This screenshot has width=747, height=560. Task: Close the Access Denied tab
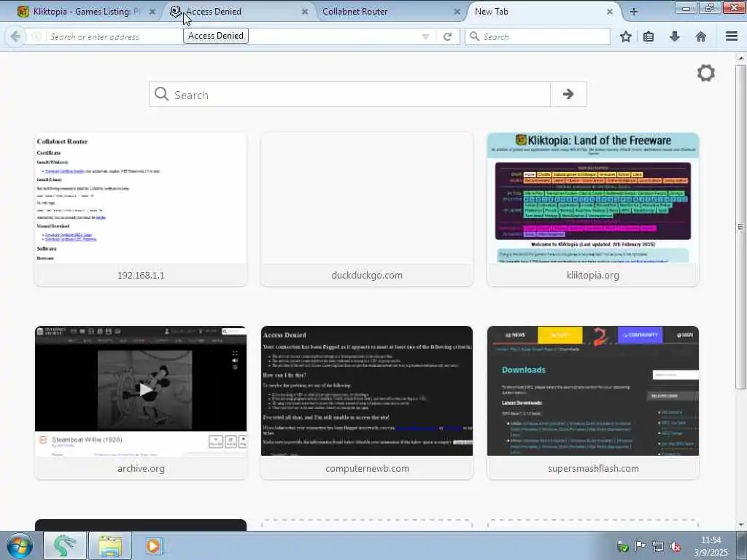pos(305,12)
